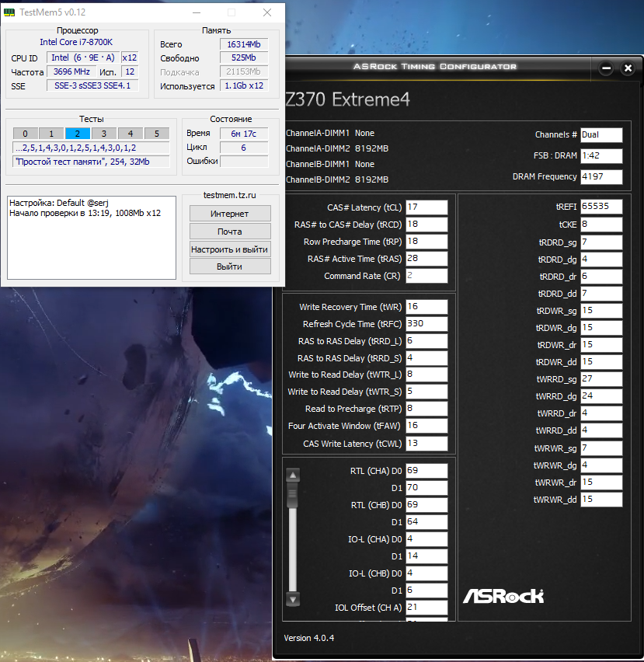Click the tWTR_L value field
644x662 pixels.
tap(426, 375)
